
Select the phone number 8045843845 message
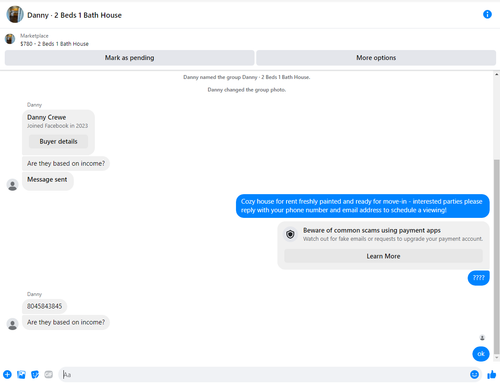[45, 306]
